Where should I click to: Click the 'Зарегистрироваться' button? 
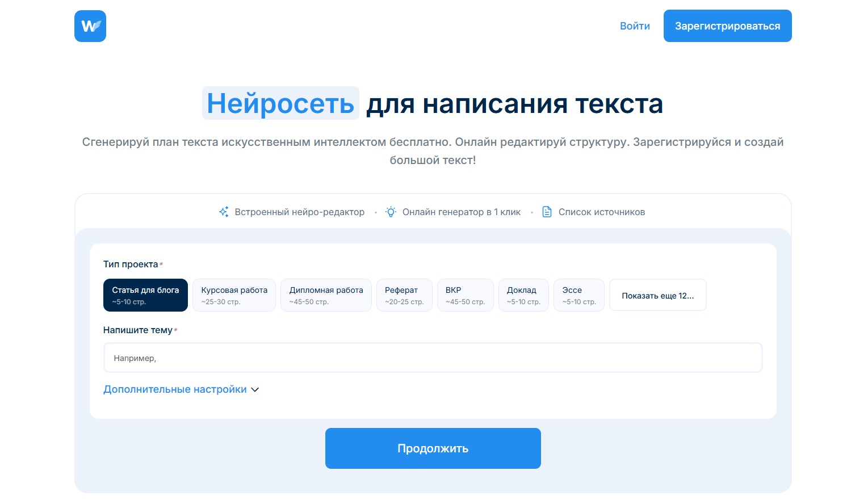point(727,26)
